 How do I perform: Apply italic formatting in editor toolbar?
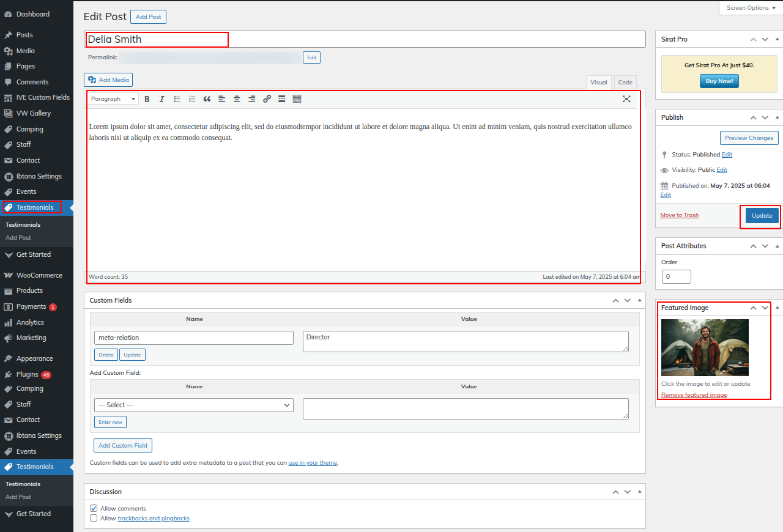coord(162,99)
